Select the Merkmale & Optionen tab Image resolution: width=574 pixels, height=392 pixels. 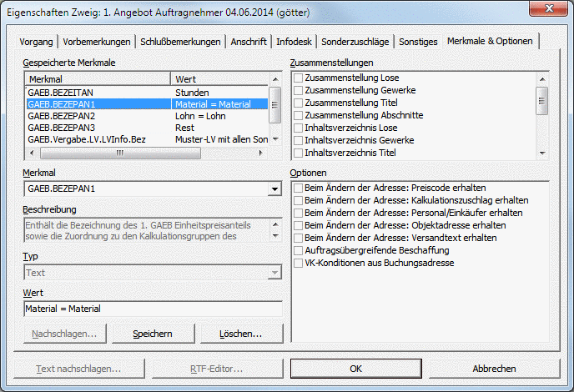tap(490, 41)
